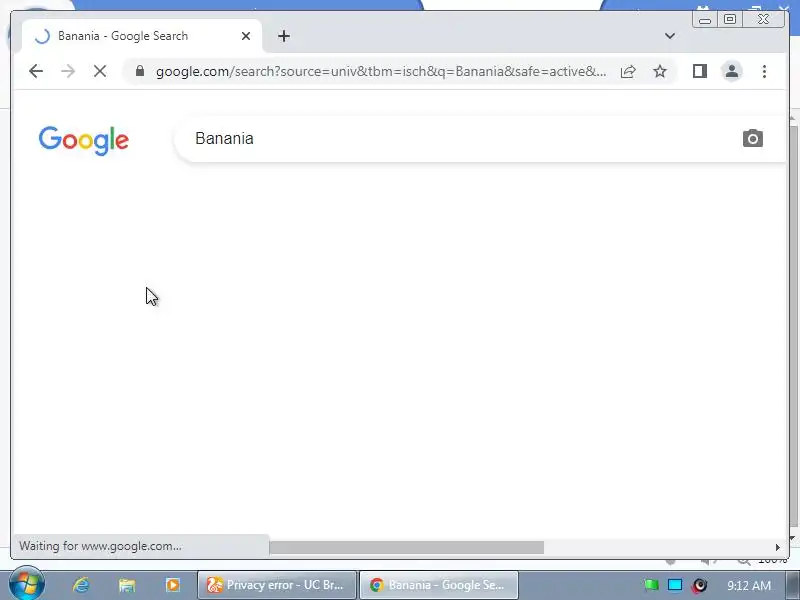Image resolution: width=800 pixels, height=600 pixels.
Task: Select the Banania - Google Search tab
Action: coord(142,36)
